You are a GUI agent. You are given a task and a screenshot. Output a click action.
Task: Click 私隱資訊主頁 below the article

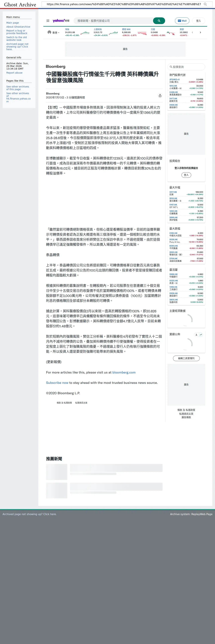coord(81,403)
